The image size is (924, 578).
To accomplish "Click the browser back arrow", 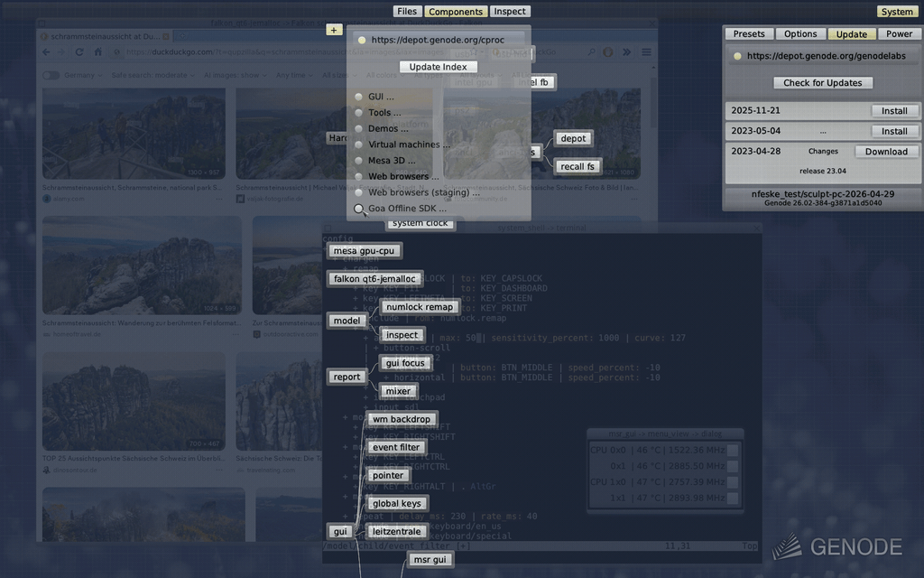I will (47, 51).
